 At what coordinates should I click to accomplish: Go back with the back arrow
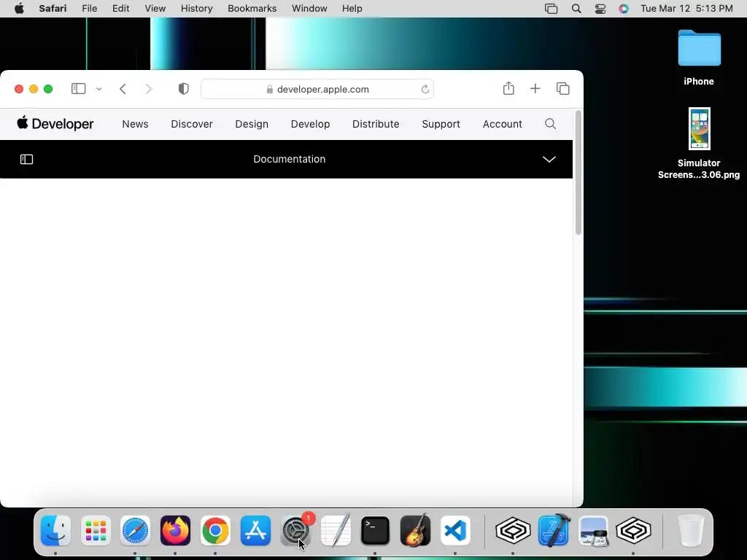pyautogui.click(x=123, y=89)
